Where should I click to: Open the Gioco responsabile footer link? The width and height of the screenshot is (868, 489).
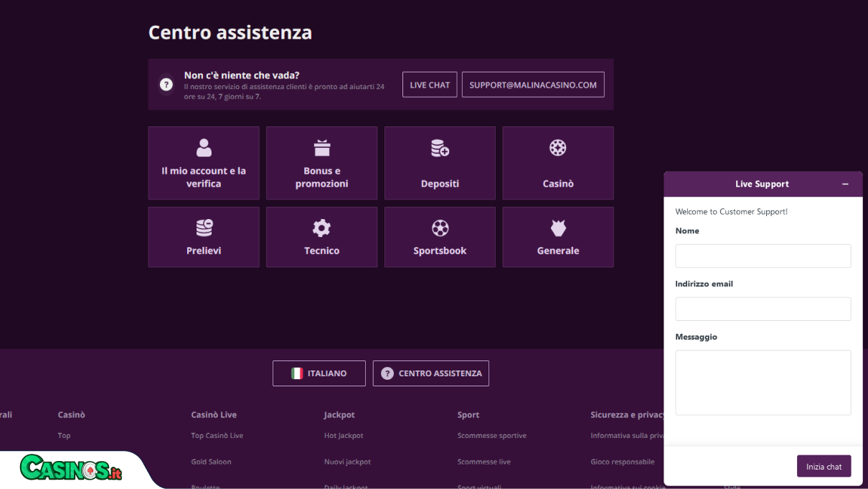coord(623,462)
